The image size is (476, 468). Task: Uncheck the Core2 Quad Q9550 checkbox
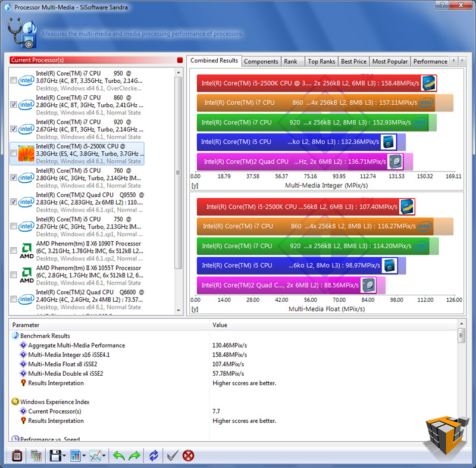tap(13, 202)
